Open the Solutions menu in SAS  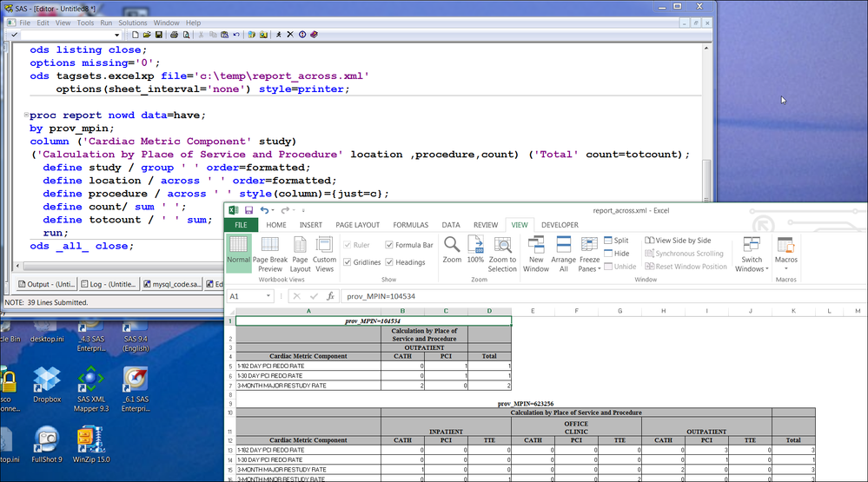click(x=132, y=23)
